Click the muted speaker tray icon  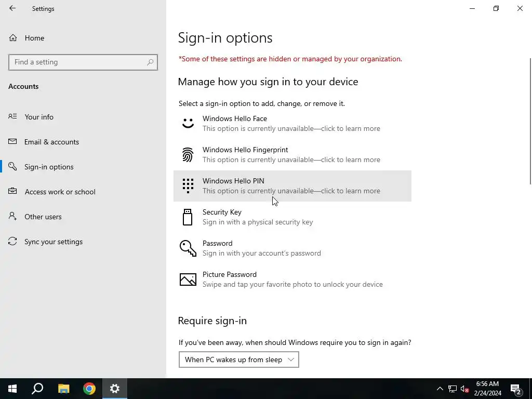click(x=465, y=389)
